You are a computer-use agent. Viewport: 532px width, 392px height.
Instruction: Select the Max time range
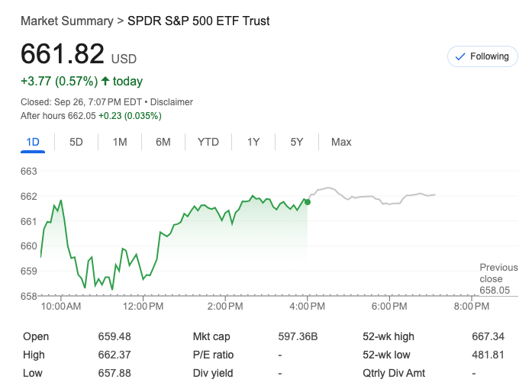341,142
